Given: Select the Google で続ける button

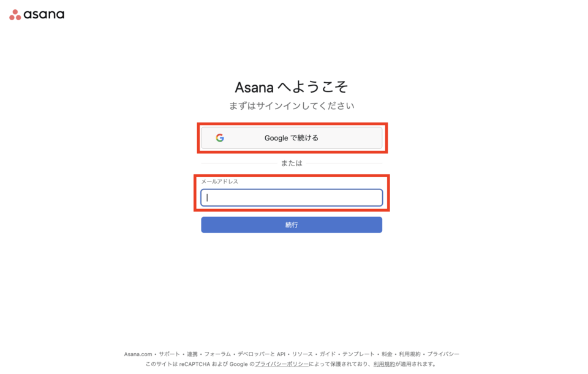Looking at the screenshot, I should (292, 137).
